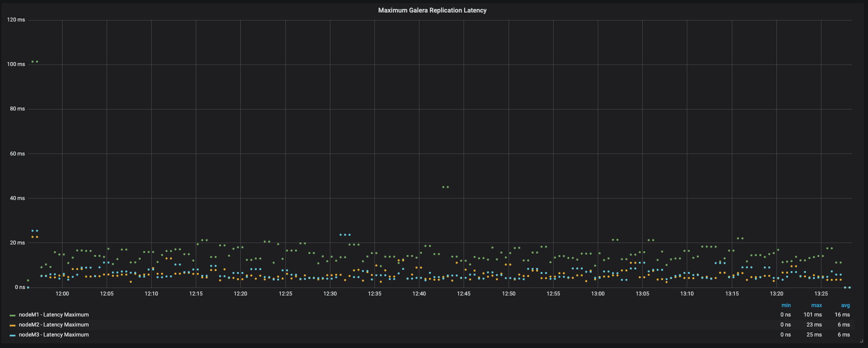Image resolution: width=868 pixels, height=348 pixels.
Task: Click nodeM1 max value 101 ms
Action: pyautogui.click(x=812, y=315)
